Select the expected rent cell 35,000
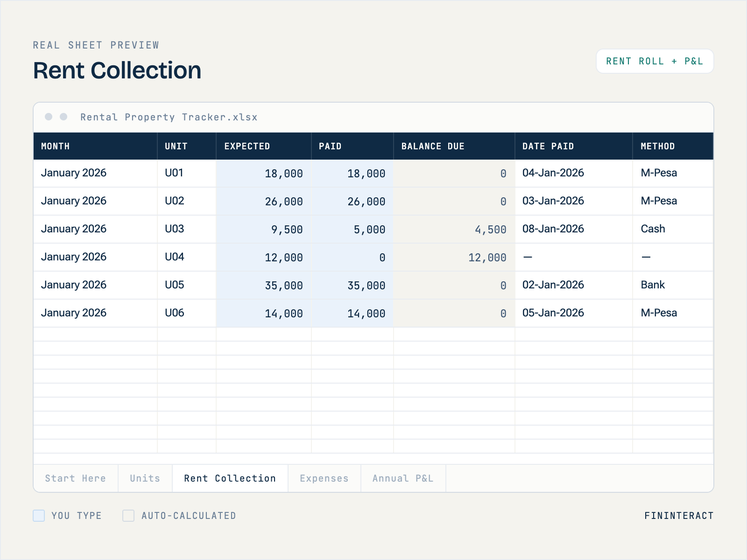This screenshot has height=560, width=747. tap(264, 285)
